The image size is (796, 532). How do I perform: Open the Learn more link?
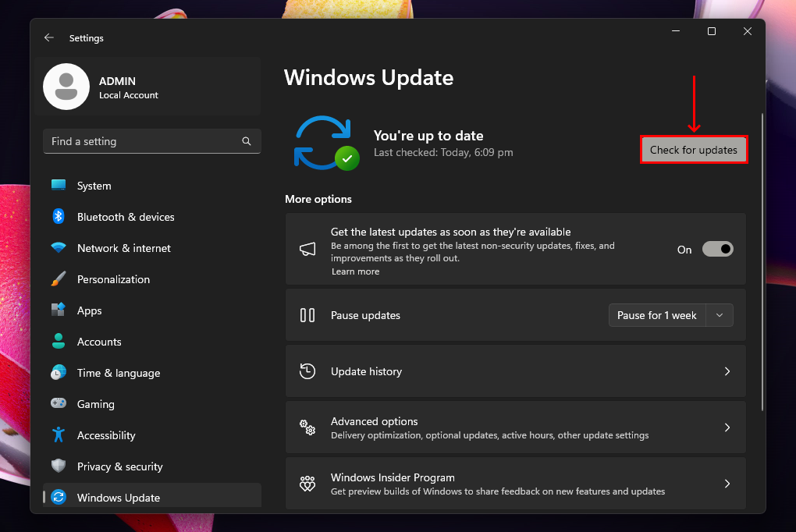(x=355, y=271)
